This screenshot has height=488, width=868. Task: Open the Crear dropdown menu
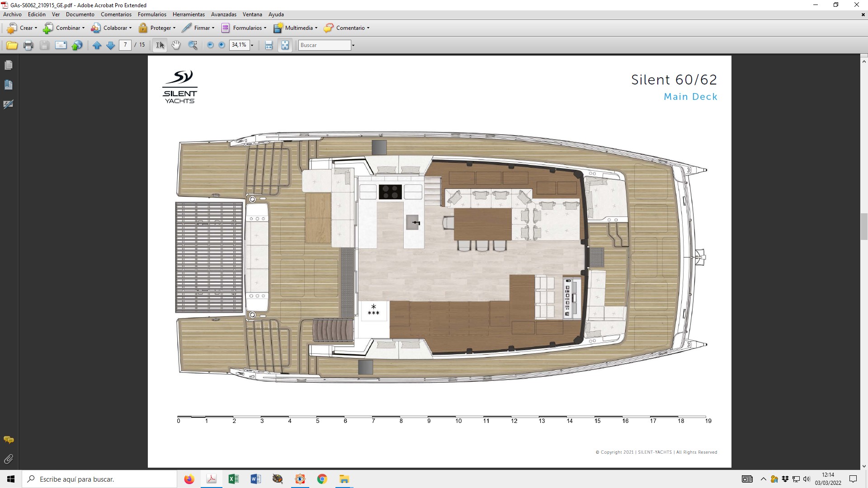pyautogui.click(x=22, y=28)
